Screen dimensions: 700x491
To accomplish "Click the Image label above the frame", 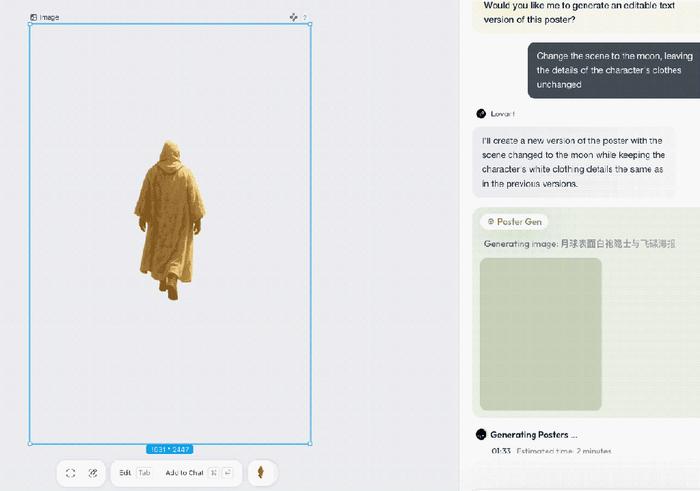I will click(x=49, y=17).
